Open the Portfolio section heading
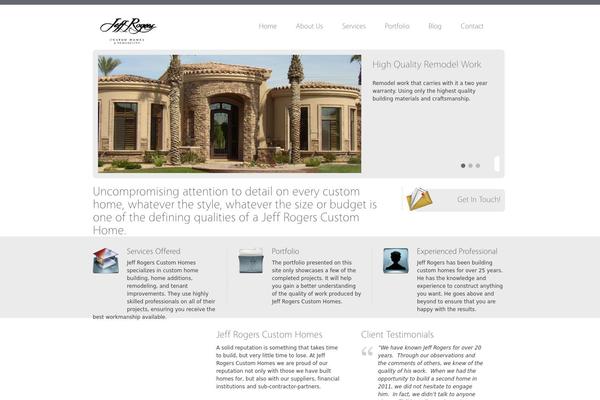 click(285, 251)
